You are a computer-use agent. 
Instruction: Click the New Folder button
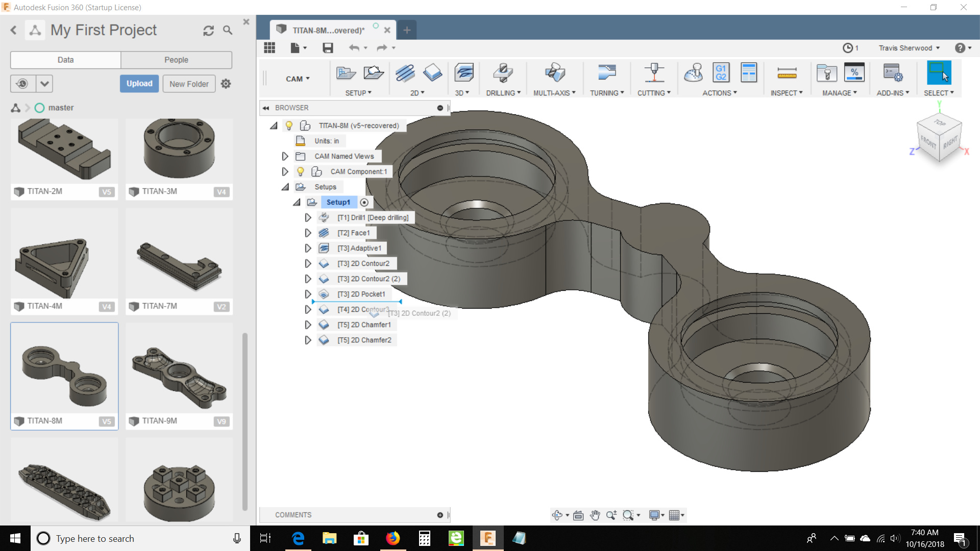pyautogui.click(x=189, y=84)
